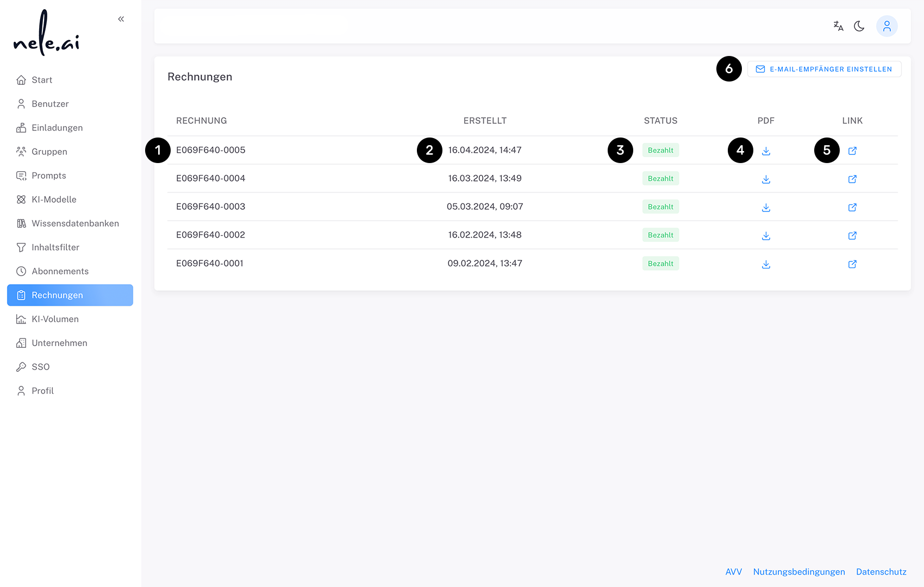Select the active Rechnungen menu item
This screenshot has height=587, width=924.
pyautogui.click(x=70, y=295)
